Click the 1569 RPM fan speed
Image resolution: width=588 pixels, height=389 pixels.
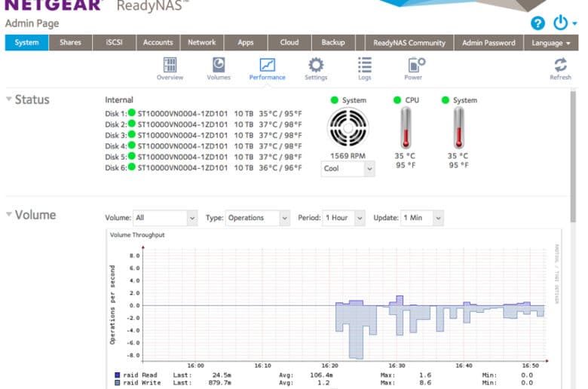coord(348,155)
